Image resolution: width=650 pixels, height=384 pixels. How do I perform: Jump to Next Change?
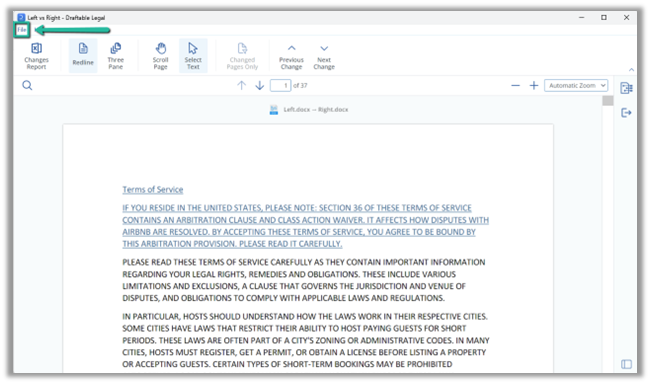(324, 56)
